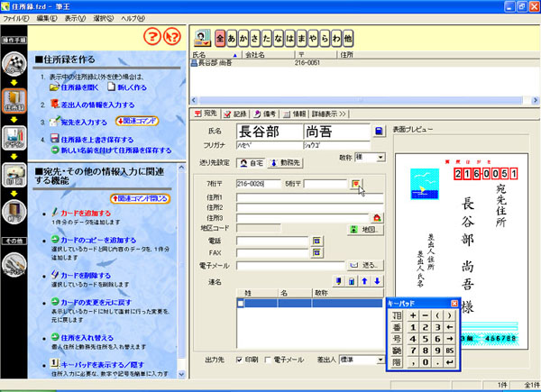The width and height of the screenshot is (541, 392).
Task: Click the blue down arrow in 連名 section
Action: [377, 281]
